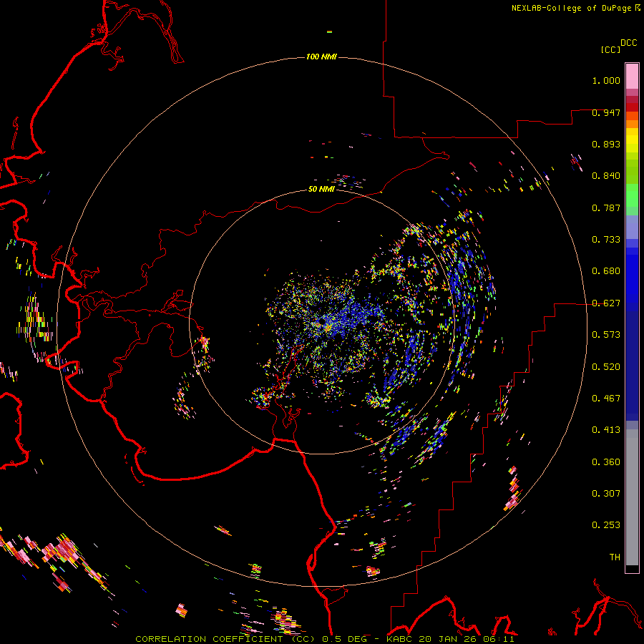Click the 0.360 colorbar value
Image resolution: width=644 pixels, height=644 pixels.
[606, 462]
